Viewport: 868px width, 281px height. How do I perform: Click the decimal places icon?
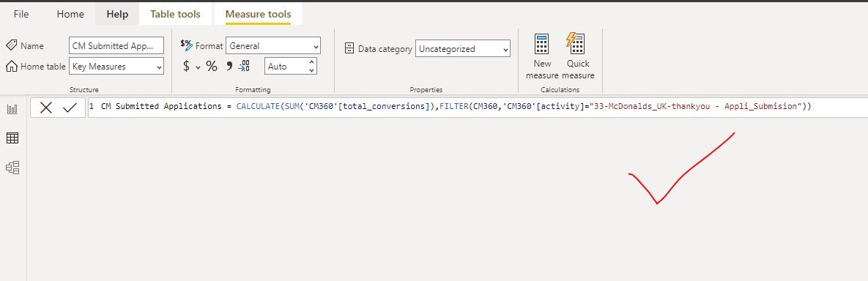coord(244,67)
